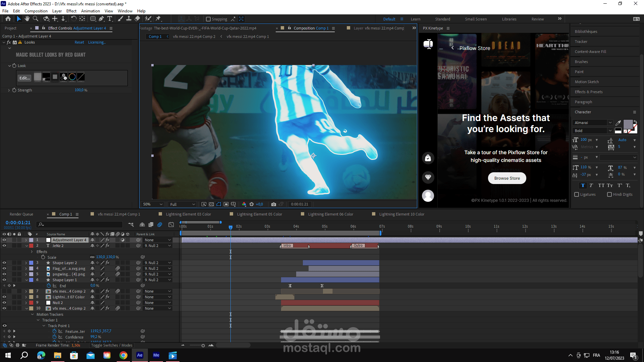Select the Clone Stamp tool
644x362 pixels.
pyautogui.click(x=128, y=19)
